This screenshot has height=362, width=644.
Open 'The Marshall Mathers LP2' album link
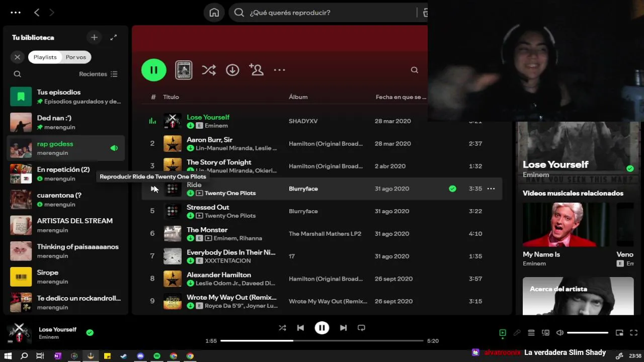click(x=325, y=234)
